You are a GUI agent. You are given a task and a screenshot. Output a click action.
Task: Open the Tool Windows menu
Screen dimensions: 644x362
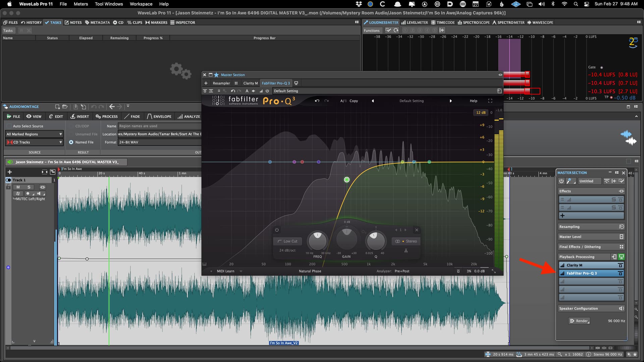point(109,4)
